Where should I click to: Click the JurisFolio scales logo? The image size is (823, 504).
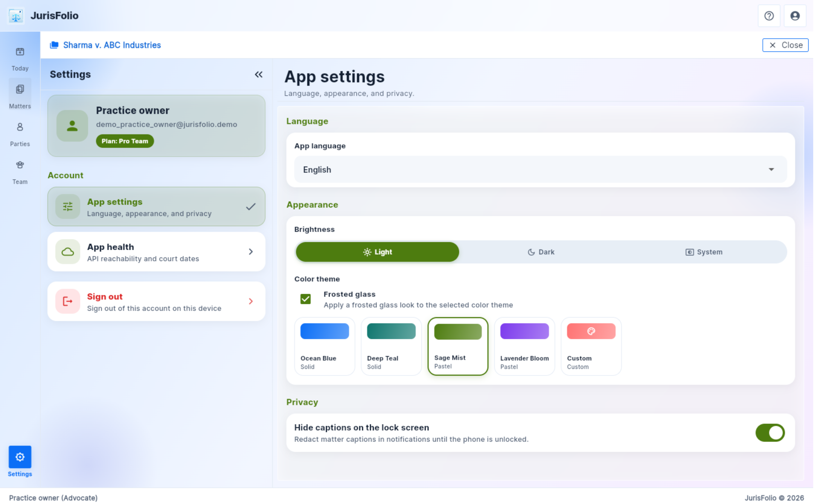tap(16, 16)
